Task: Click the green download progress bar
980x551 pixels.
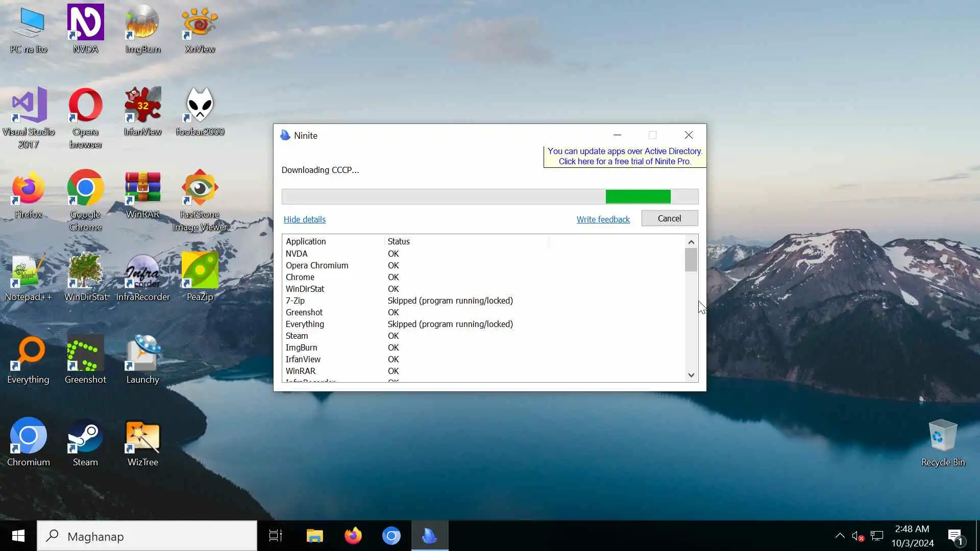Action: point(638,196)
